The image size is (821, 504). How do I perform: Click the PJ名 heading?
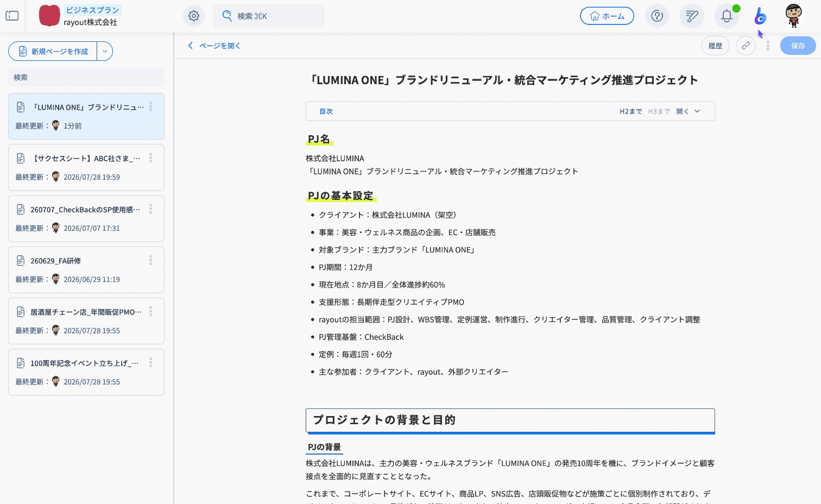[x=319, y=139]
